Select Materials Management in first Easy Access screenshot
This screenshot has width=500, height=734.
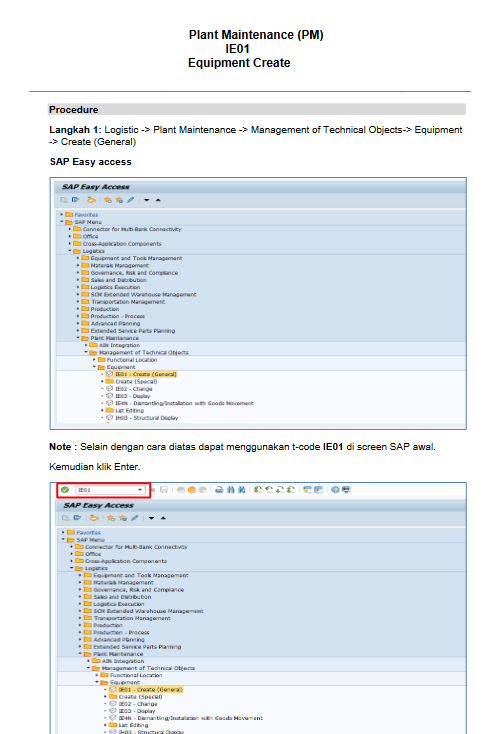click(119, 265)
